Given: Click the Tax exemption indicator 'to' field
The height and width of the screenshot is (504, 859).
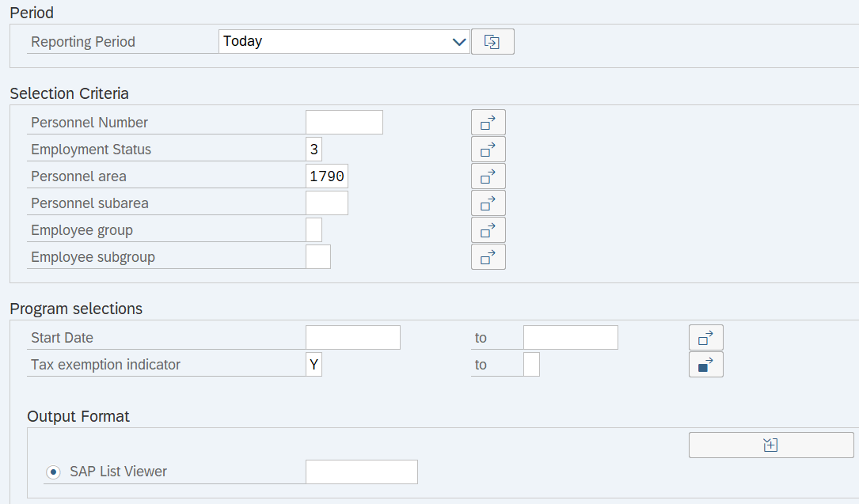Looking at the screenshot, I should [x=531, y=364].
